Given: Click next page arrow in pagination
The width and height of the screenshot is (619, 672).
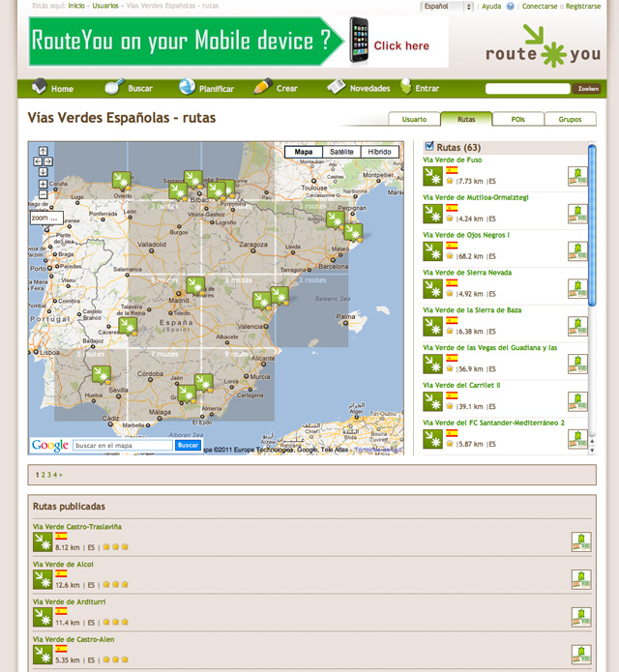Looking at the screenshot, I should [x=60, y=475].
